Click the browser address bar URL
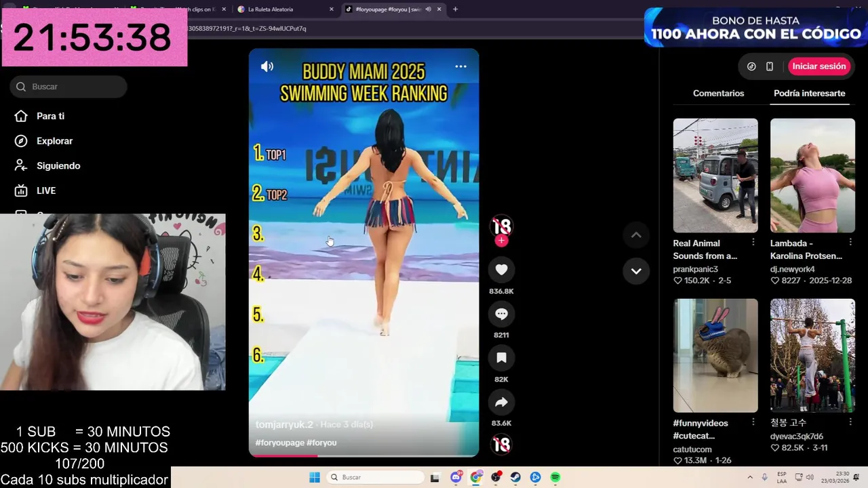Screen dimensions: 868x488 (247, 28)
